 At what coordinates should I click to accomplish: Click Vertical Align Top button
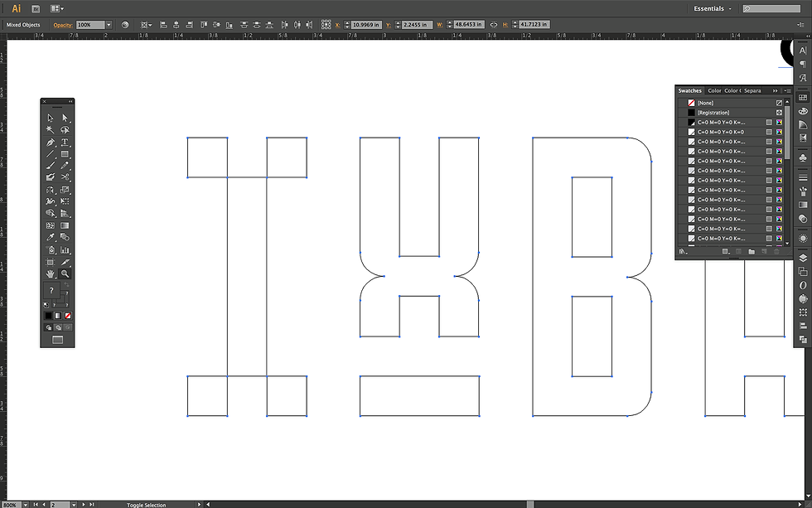(204, 25)
